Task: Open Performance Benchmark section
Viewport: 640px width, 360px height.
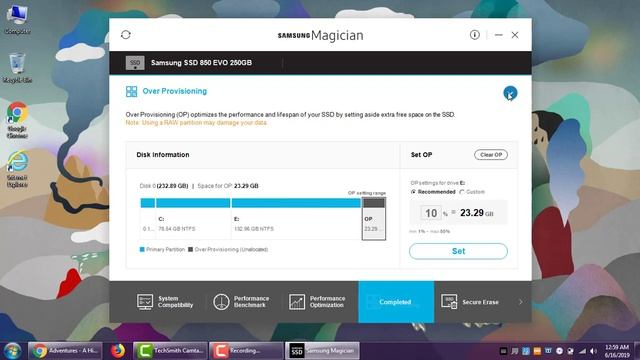Action: coord(241,302)
